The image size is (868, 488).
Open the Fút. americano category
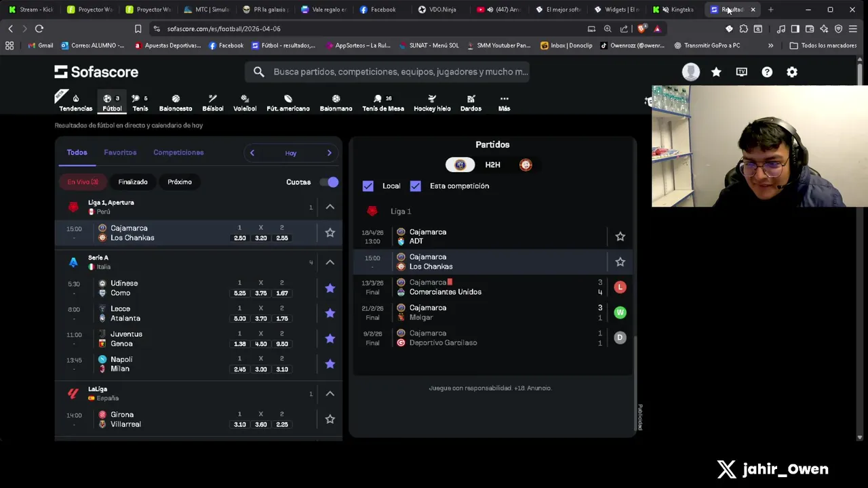coord(288,103)
